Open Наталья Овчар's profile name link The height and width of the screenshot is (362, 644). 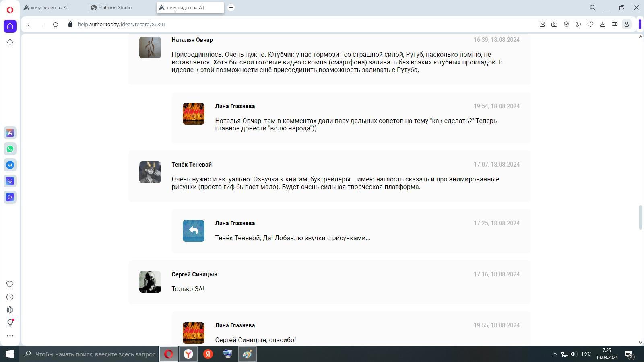pos(192,40)
